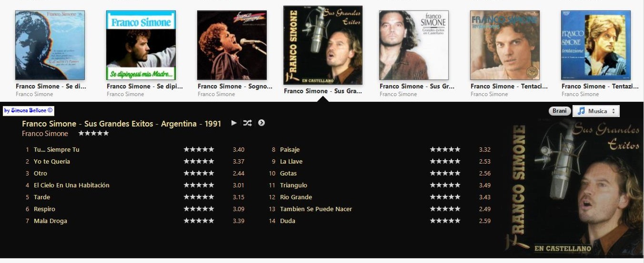644x263 pixels.
Task: Open album options arrow icon
Action: coord(261,123)
